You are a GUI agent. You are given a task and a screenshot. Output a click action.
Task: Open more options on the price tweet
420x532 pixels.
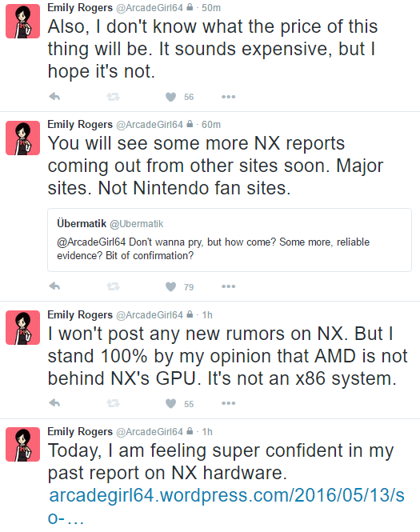228,97
